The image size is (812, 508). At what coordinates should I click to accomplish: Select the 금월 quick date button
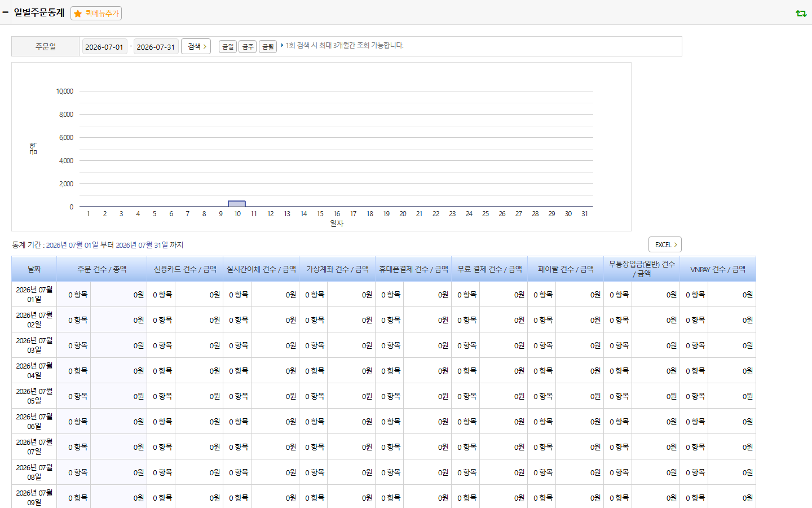click(268, 47)
